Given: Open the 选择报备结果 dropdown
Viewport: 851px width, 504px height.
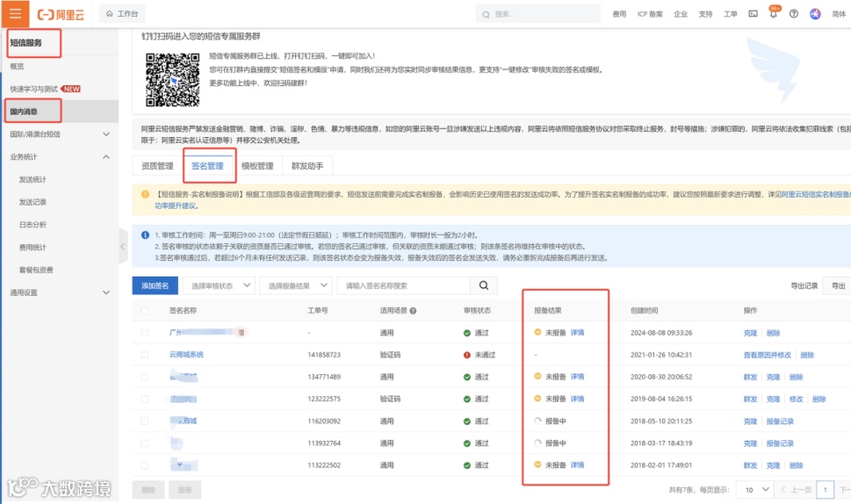Looking at the screenshot, I should (x=296, y=286).
